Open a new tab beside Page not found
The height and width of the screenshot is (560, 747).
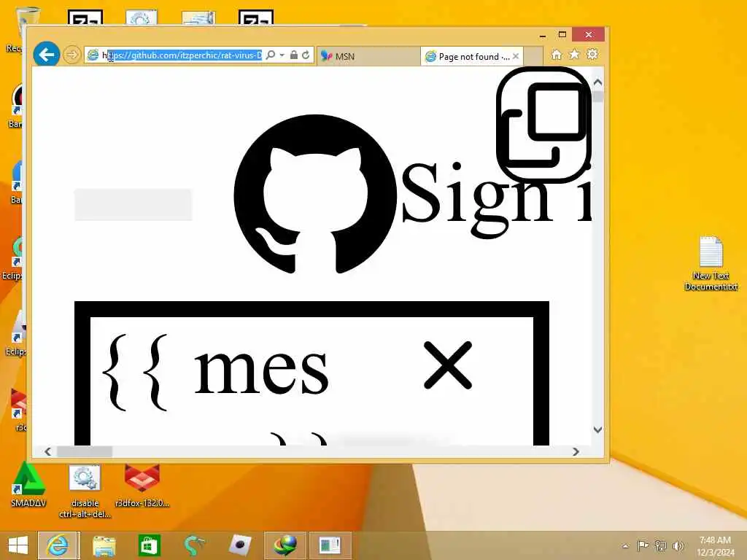(x=533, y=56)
